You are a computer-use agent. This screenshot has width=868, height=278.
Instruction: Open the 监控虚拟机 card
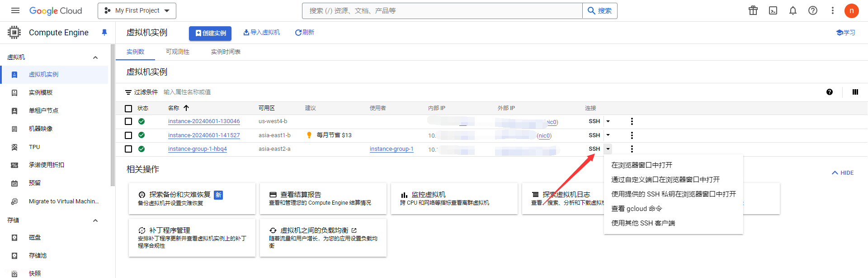pos(454,199)
